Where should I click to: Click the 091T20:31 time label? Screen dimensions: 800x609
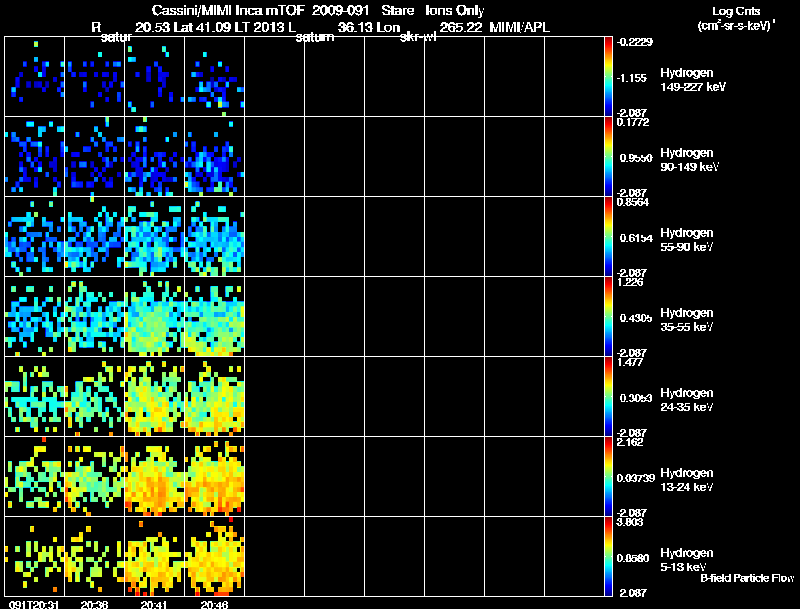point(31,604)
